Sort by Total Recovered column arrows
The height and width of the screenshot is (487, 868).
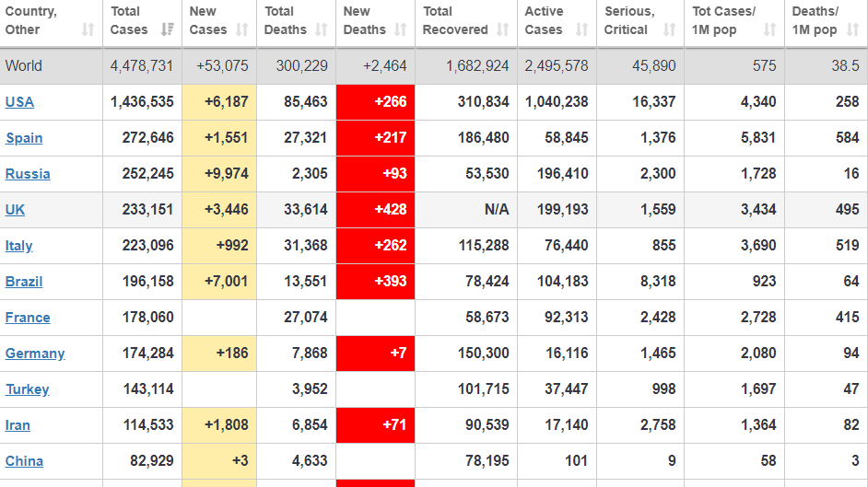click(502, 29)
